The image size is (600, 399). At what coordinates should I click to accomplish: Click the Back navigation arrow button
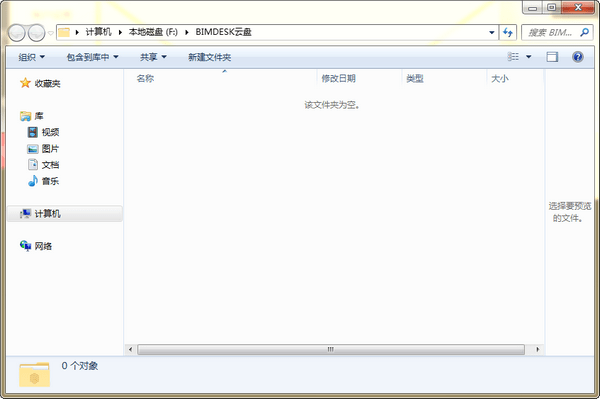coord(17,33)
